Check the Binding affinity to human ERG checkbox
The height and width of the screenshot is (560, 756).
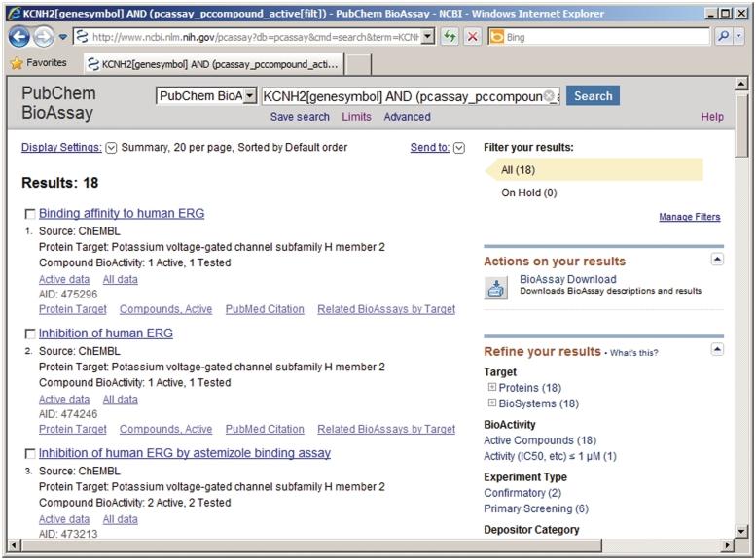(x=30, y=214)
